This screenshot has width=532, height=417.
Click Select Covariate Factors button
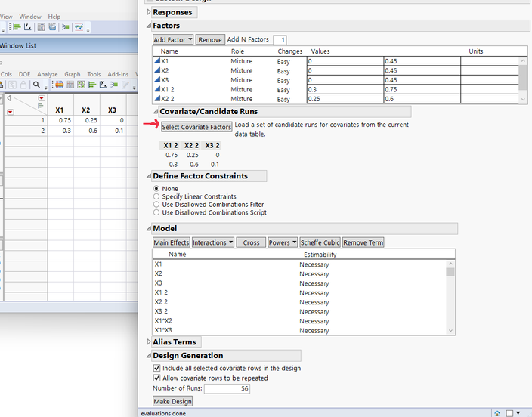tap(196, 127)
